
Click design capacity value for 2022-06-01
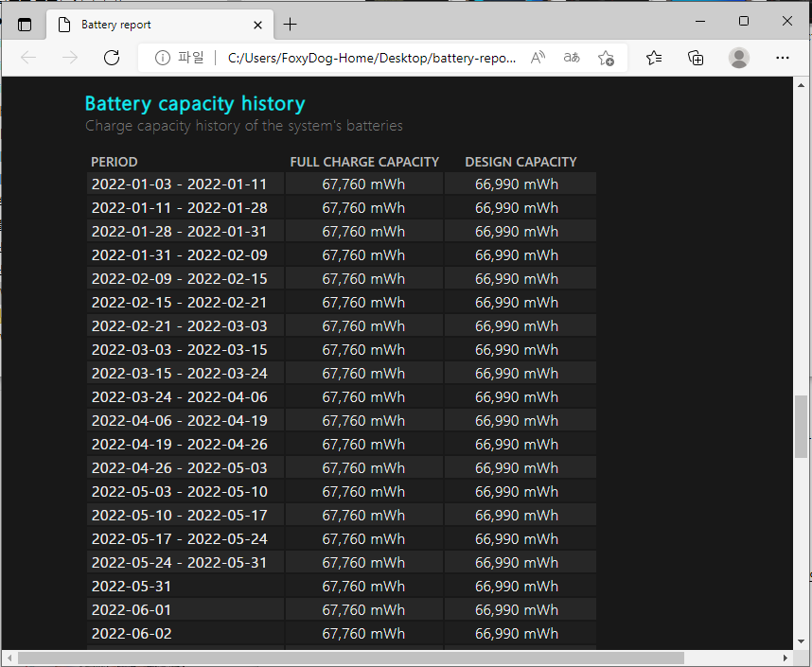coord(517,610)
